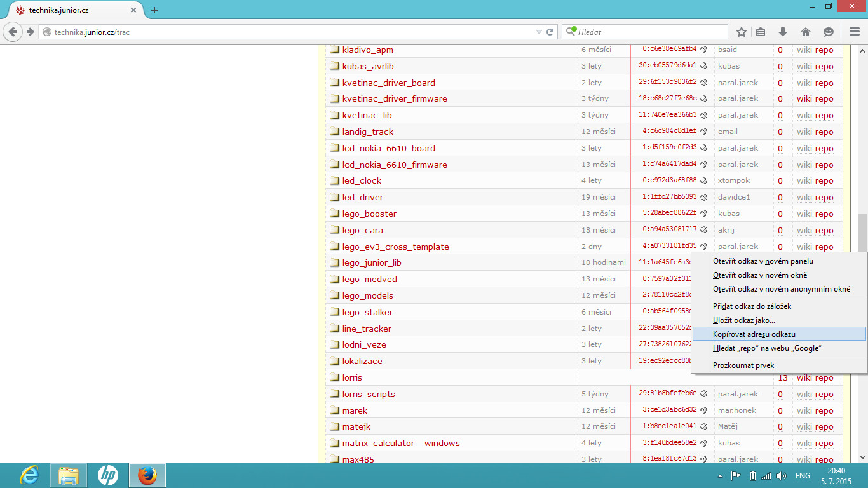
Task: Open the search engine selector magnifier
Action: coord(571,32)
